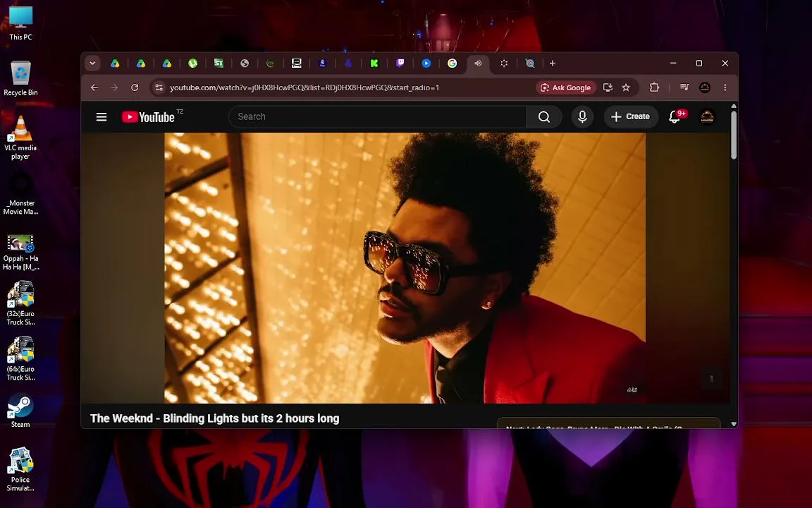Open the Chrome extensions puzzle icon
Viewport: 812px width, 508px height.
tap(655, 87)
